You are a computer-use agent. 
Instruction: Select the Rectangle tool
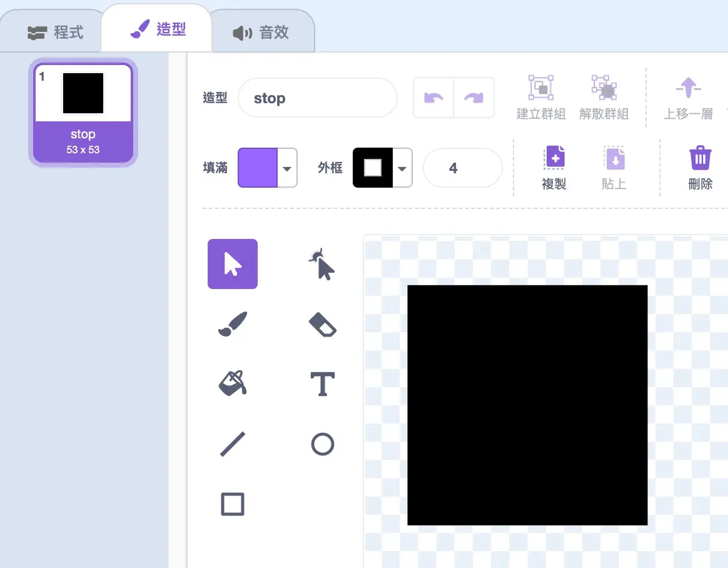(x=232, y=504)
